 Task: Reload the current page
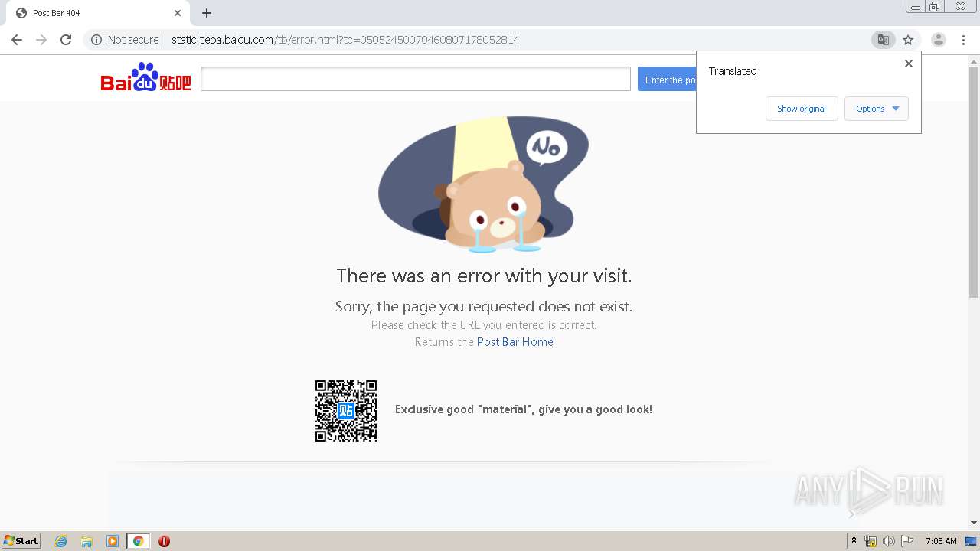[66, 40]
